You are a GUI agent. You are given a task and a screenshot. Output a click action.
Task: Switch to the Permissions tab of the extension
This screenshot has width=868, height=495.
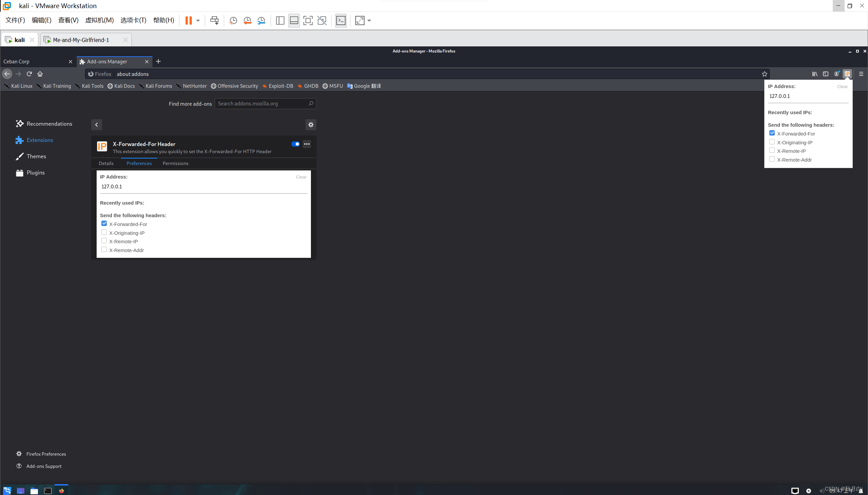(175, 163)
